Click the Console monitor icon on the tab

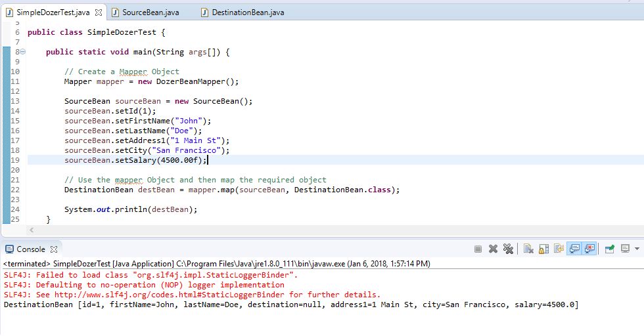pyautogui.click(x=9, y=249)
